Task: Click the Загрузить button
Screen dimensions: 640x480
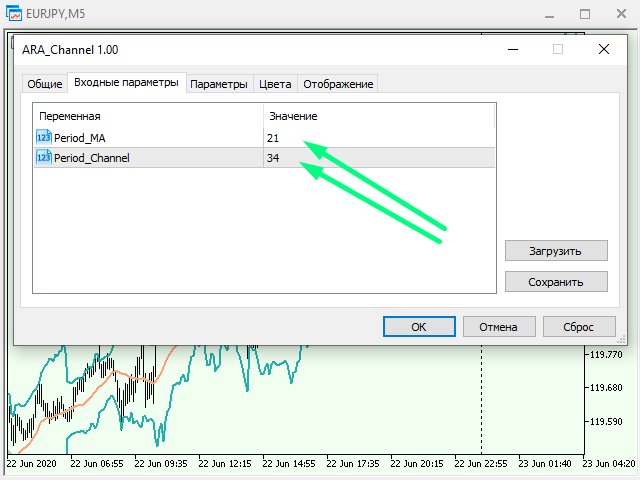Action: point(556,251)
